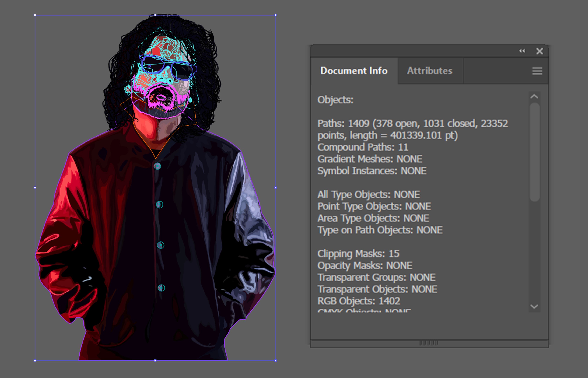Close the Document Info panel
Viewport: 588px width, 378px height.
click(x=539, y=51)
